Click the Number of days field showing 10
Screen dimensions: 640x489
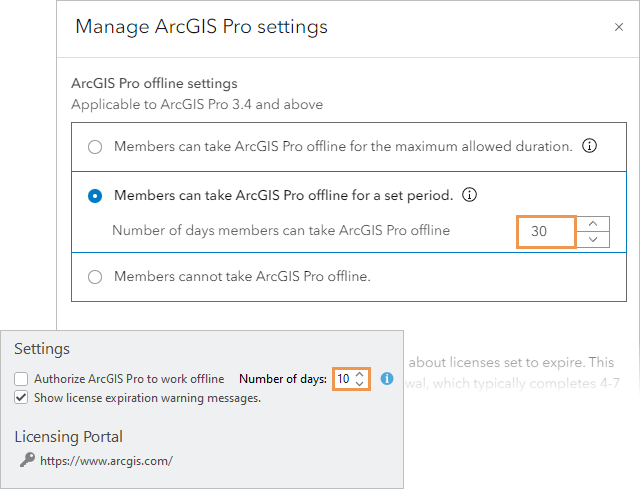(x=343, y=380)
